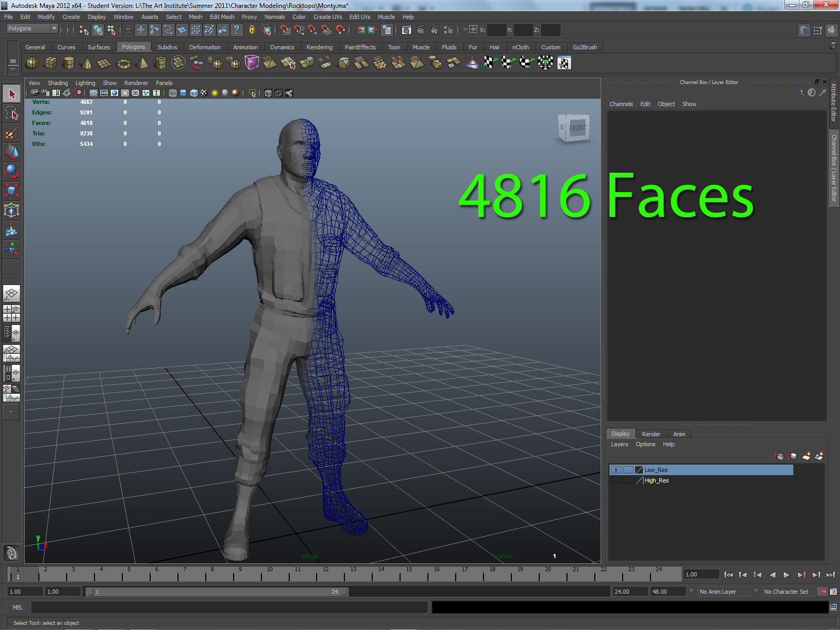
Task: Create a polygon torus from the shelf
Action: pyautogui.click(x=123, y=64)
